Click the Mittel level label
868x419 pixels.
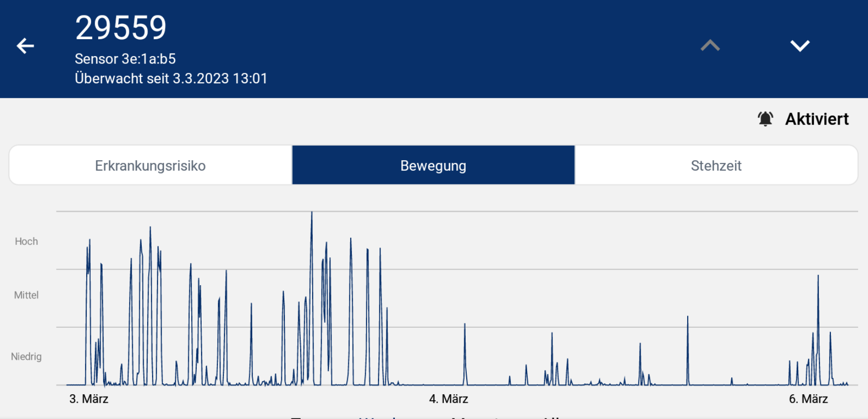(x=26, y=296)
